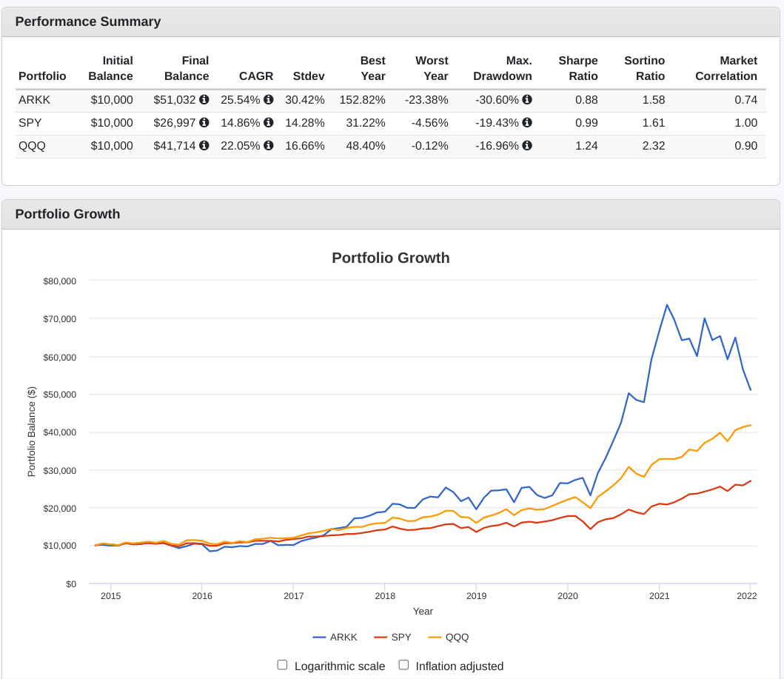Click info icon next to ARKK final balance $51,032
Screen dimensions: 784x679
(204, 99)
